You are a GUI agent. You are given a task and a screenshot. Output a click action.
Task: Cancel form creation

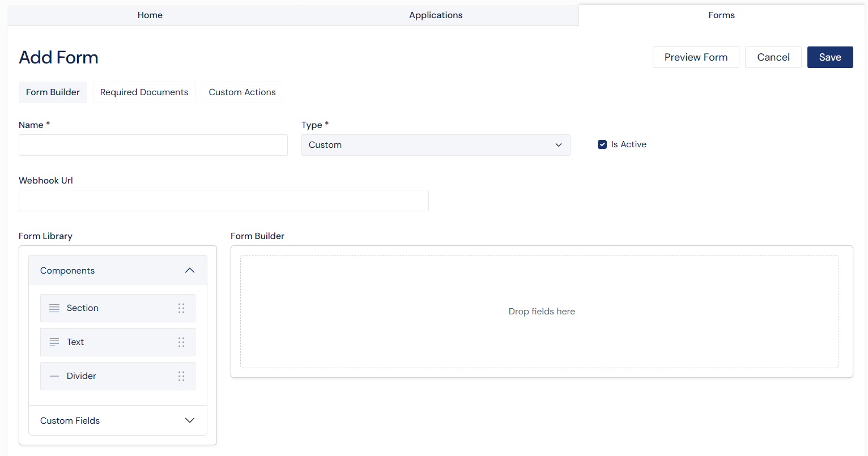[773, 57]
